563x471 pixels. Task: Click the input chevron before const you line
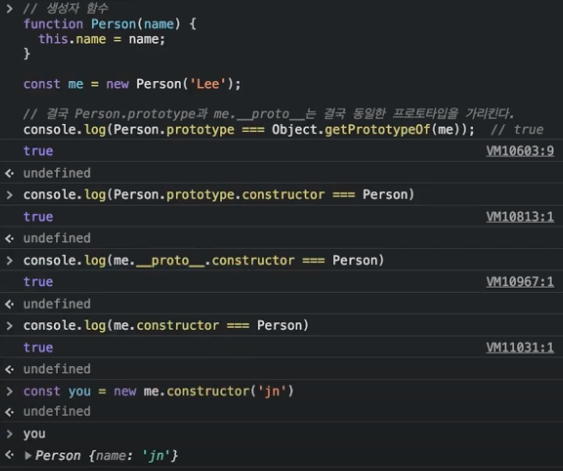click(x=10, y=391)
